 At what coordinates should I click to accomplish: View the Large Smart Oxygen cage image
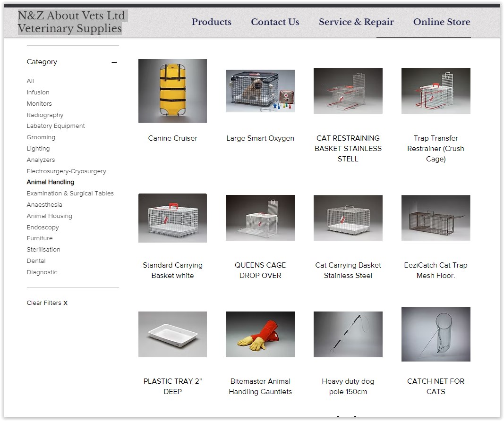click(260, 91)
